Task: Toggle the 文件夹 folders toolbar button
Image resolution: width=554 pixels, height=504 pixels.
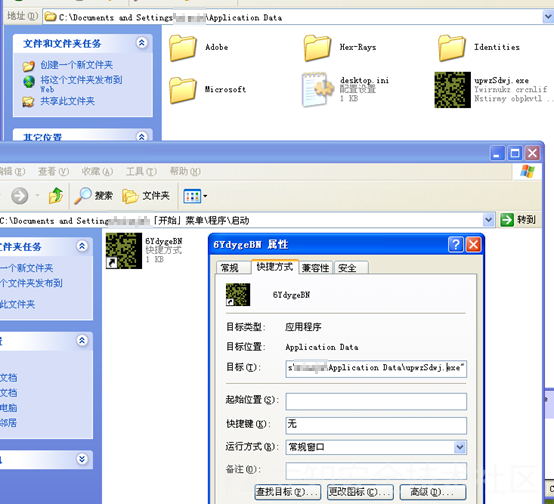Action: tap(146, 195)
